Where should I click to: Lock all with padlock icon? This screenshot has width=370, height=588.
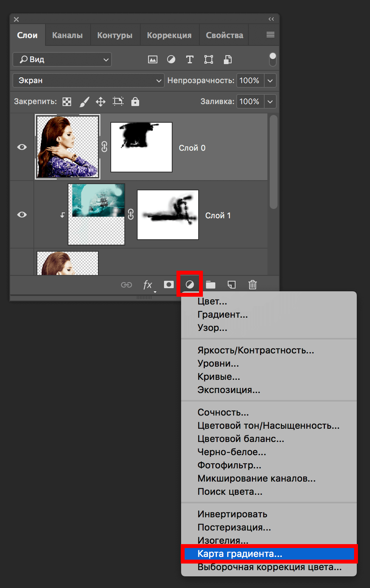click(135, 102)
